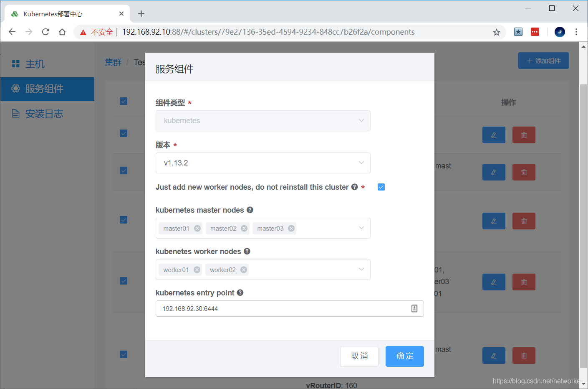Expand the master nodes dropdown arrow

click(361, 228)
